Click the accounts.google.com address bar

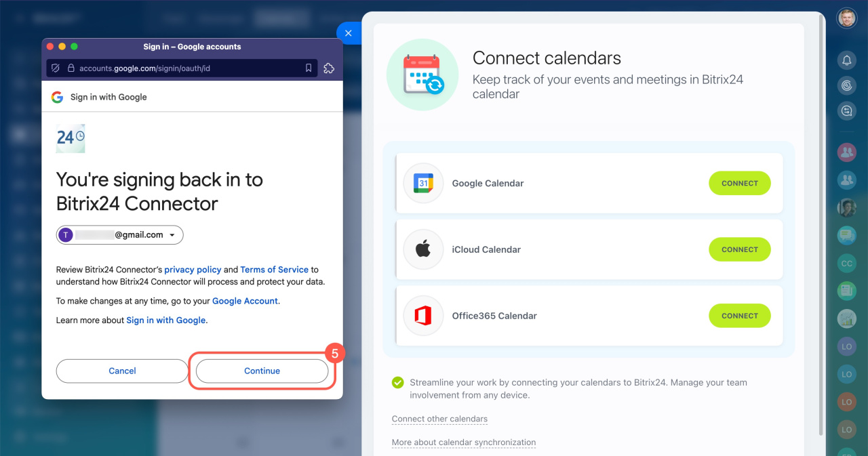pyautogui.click(x=182, y=68)
